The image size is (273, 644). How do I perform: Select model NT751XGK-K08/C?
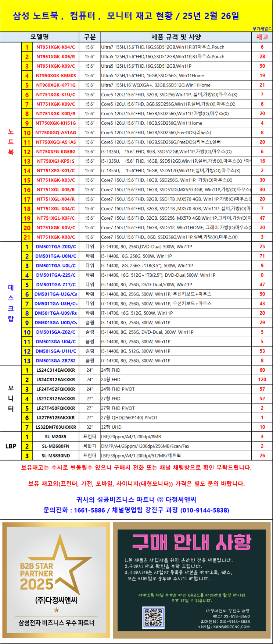55,237
